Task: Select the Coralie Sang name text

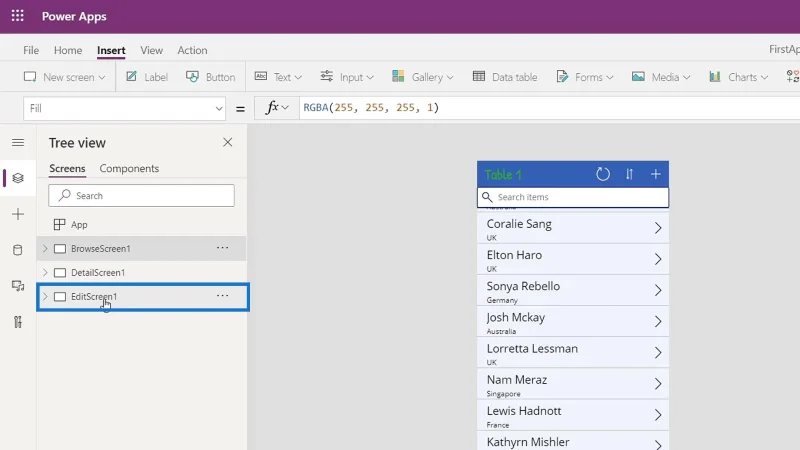Action: (519, 224)
